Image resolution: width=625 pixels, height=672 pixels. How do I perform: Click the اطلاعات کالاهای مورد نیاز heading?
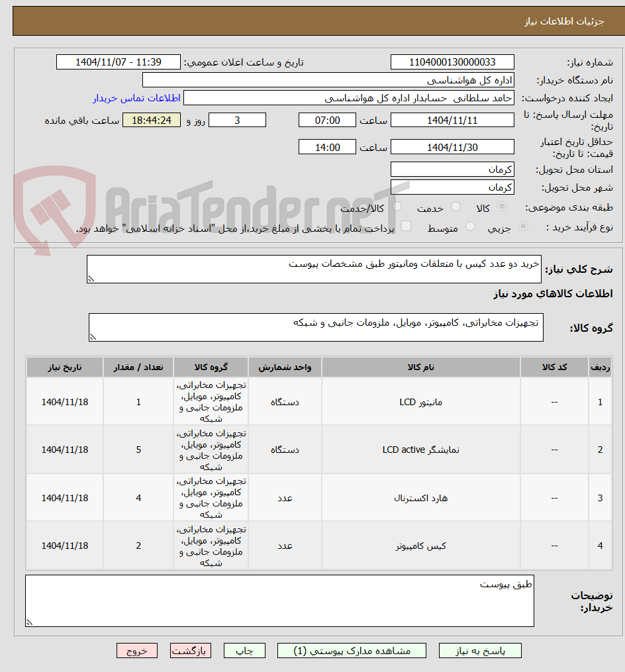pyautogui.click(x=553, y=293)
